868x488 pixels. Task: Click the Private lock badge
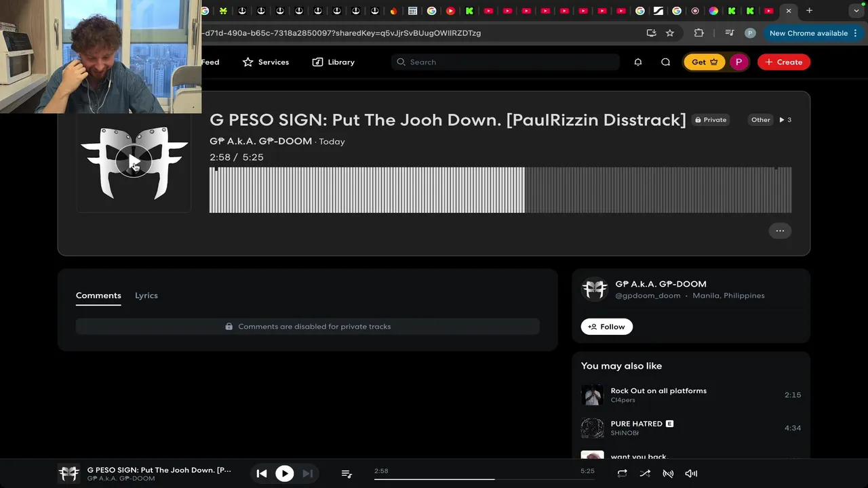click(711, 120)
